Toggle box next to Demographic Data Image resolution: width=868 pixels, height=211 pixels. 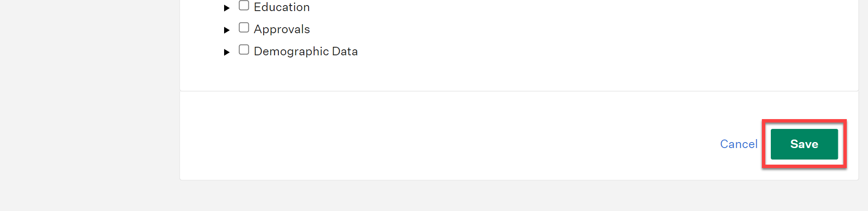[x=244, y=50]
